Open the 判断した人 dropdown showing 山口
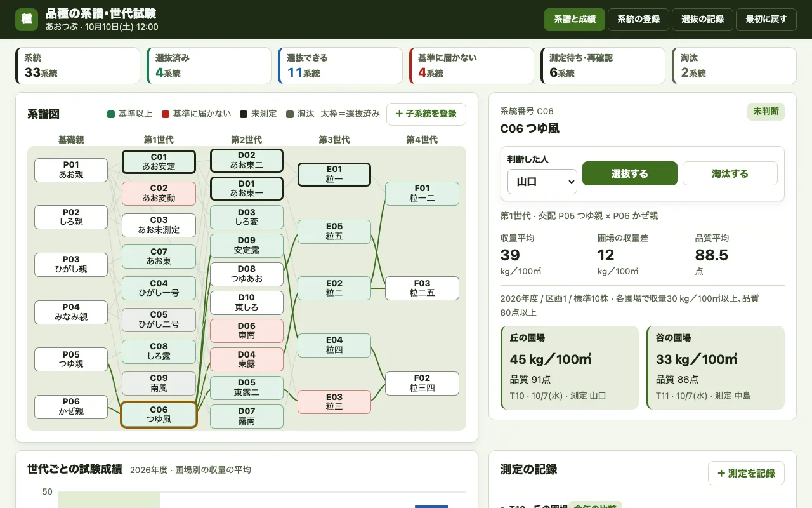The image size is (812, 508). click(542, 182)
